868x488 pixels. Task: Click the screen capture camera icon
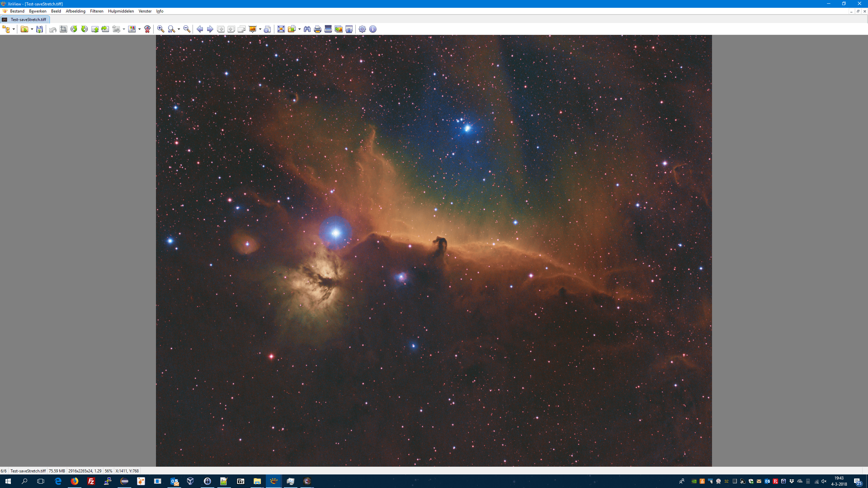tap(349, 29)
